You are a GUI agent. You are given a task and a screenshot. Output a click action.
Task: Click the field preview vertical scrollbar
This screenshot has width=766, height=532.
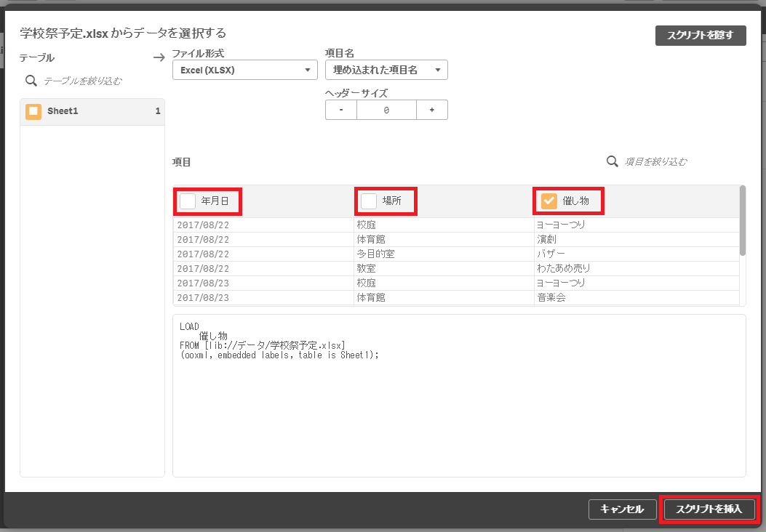click(743, 220)
